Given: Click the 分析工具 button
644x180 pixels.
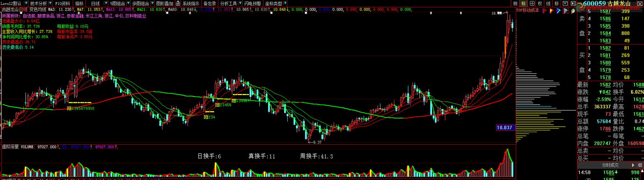Looking at the screenshot, I should pos(228,3).
